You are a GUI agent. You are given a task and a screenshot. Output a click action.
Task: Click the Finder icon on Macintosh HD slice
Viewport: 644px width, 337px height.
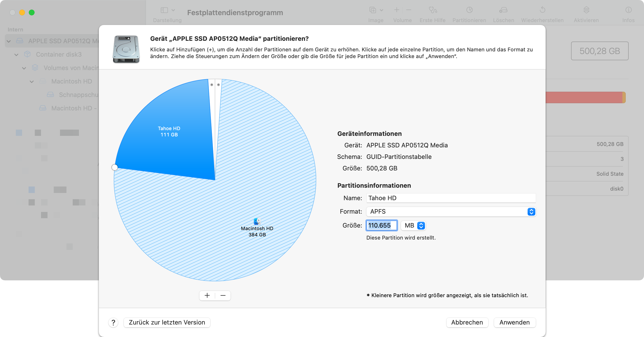(x=257, y=221)
